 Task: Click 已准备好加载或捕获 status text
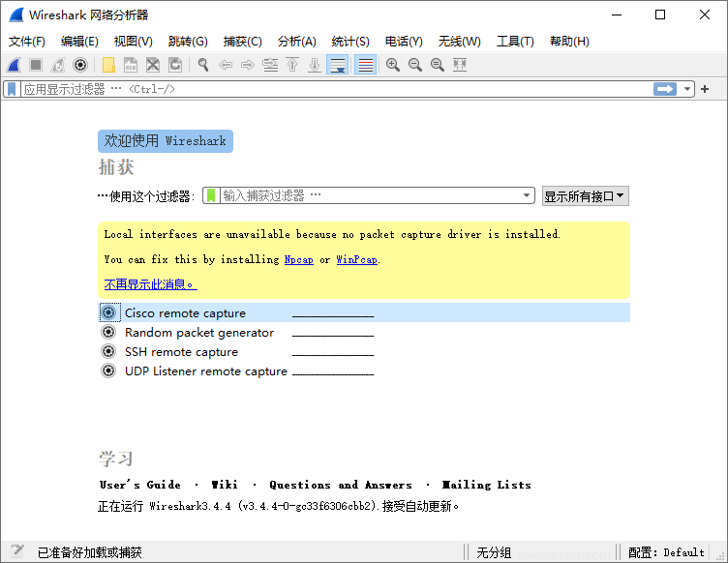coord(90,552)
